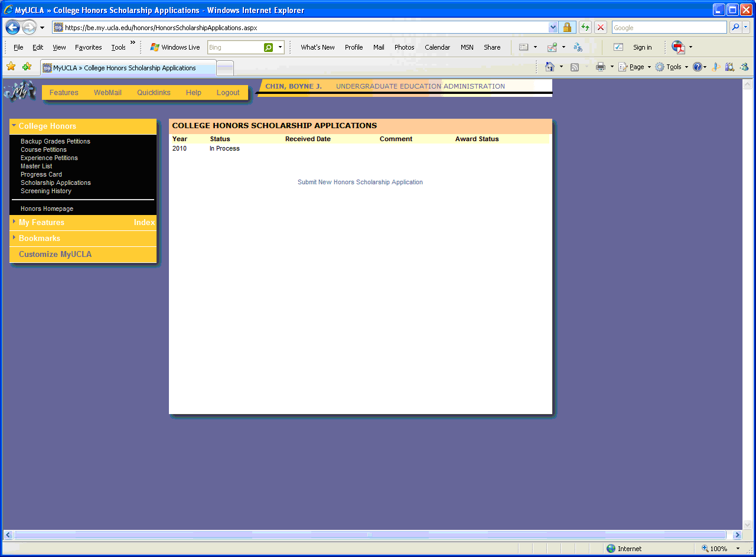Click the Favorites star icon

[11, 67]
